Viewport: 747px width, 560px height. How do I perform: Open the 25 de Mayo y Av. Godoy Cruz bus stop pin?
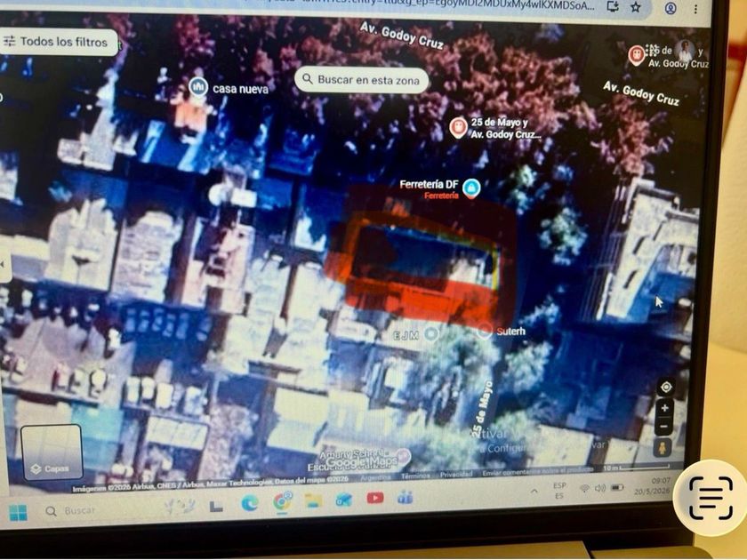click(x=458, y=127)
